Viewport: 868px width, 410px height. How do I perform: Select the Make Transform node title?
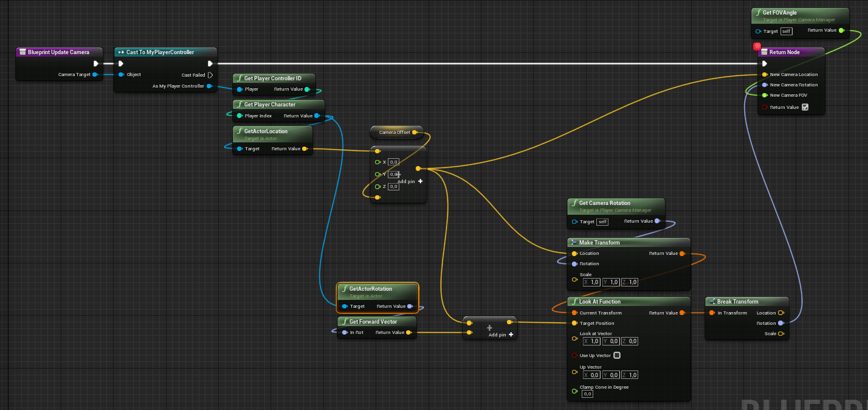599,243
